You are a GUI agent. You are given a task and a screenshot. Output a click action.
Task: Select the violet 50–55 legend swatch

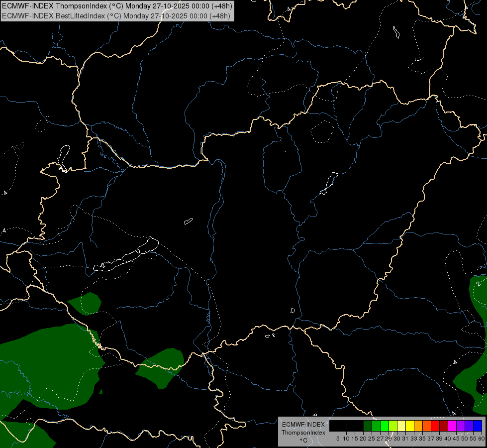tap(469, 426)
